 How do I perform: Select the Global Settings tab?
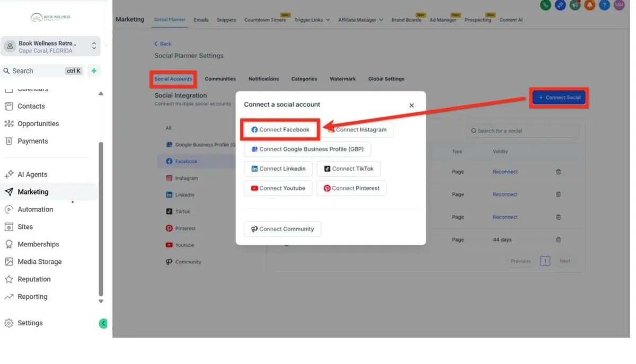click(386, 79)
